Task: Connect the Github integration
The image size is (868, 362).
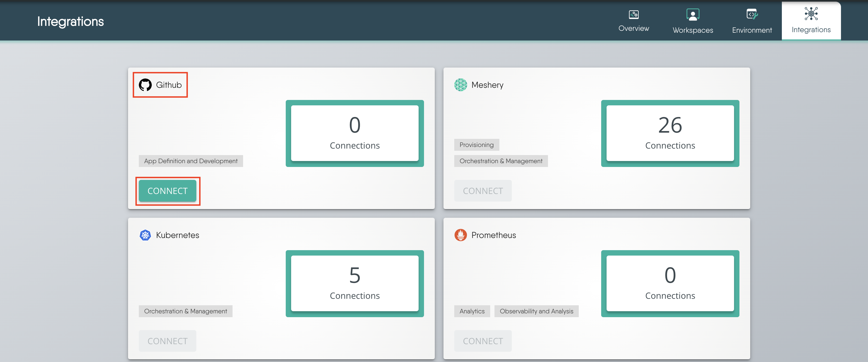Action: click(167, 191)
